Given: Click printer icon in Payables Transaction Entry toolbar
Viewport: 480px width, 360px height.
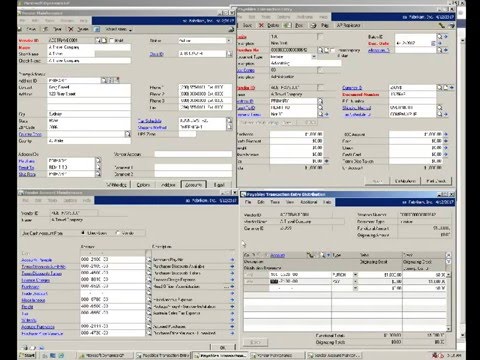Looking at the screenshot, I should click(313, 25).
